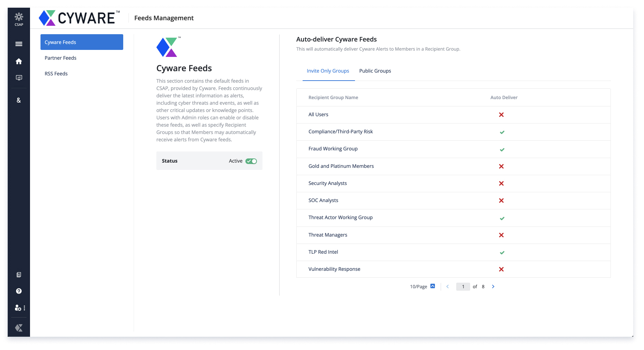Image resolution: width=644 pixels, height=350 pixels.
Task: Switch to the Public Groups tab
Action: pyautogui.click(x=375, y=71)
